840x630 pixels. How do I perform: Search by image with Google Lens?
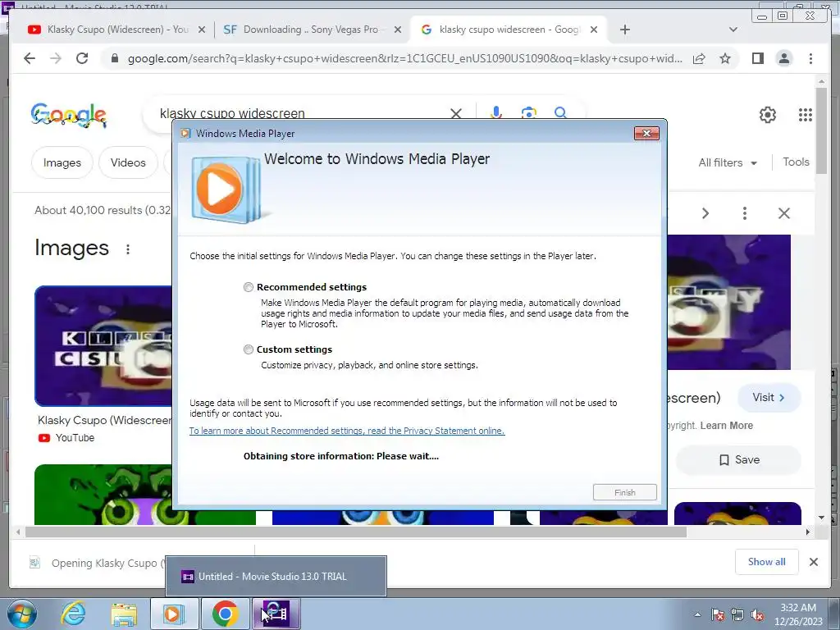click(529, 112)
